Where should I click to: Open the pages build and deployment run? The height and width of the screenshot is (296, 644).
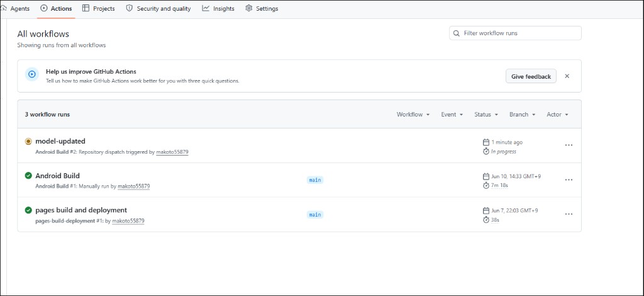point(81,210)
